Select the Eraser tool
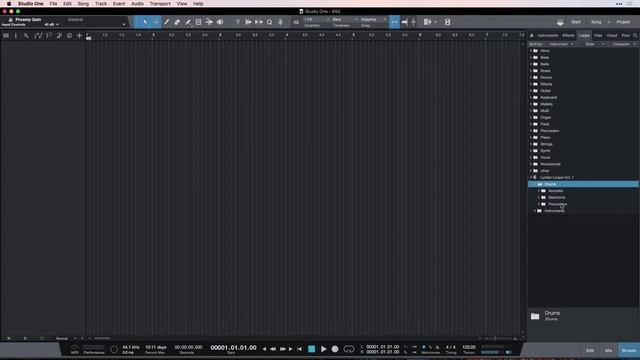The width and height of the screenshot is (640, 360). click(177, 22)
